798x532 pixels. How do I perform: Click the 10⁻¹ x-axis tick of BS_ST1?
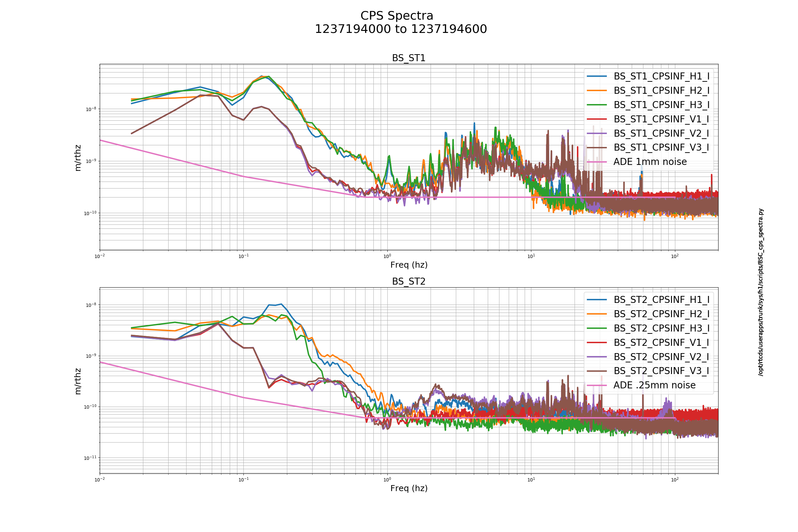tap(244, 256)
